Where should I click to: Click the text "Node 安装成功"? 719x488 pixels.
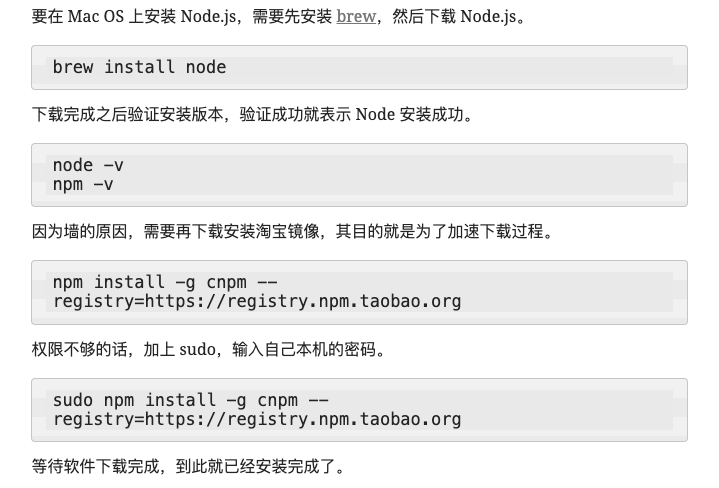pos(409,114)
